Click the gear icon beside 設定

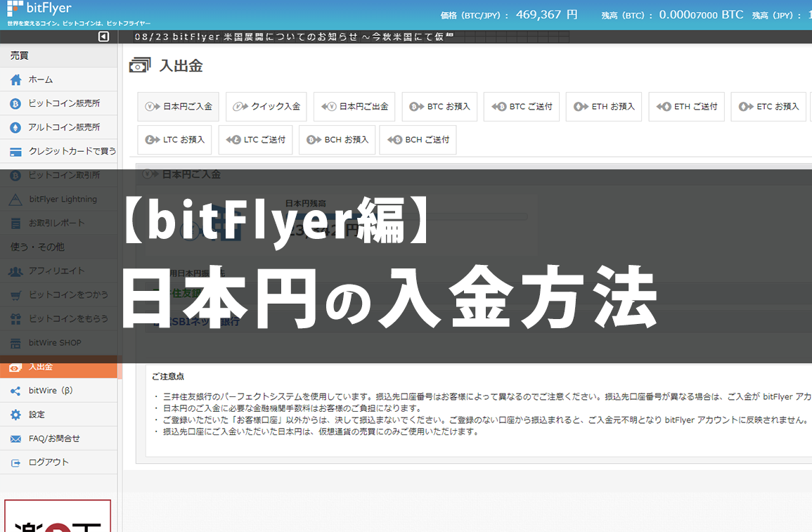pyautogui.click(x=15, y=415)
